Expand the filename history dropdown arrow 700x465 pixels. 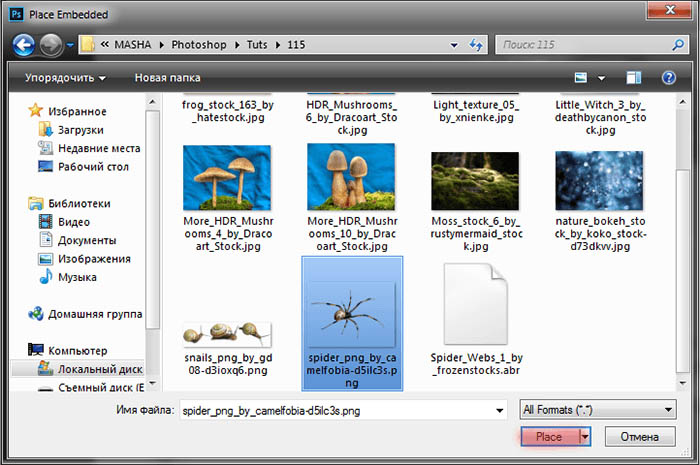click(500, 411)
